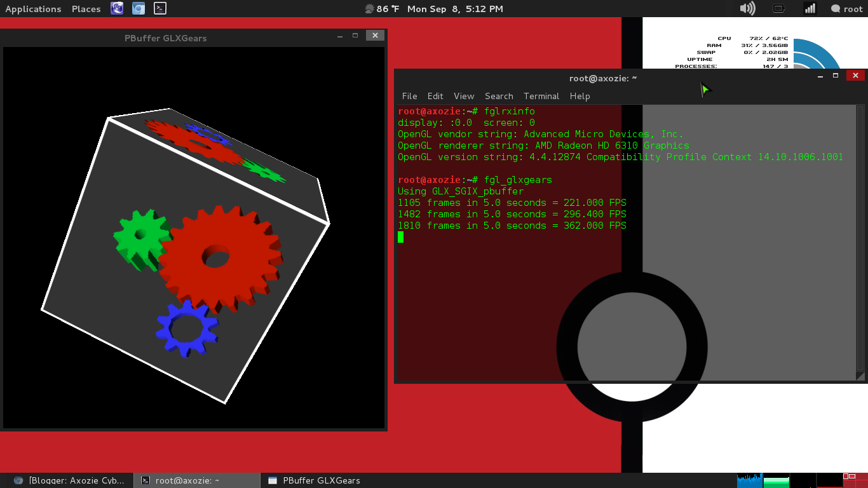Open the Places menu
Image resolution: width=868 pixels, height=488 pixels.
(86, 8)
